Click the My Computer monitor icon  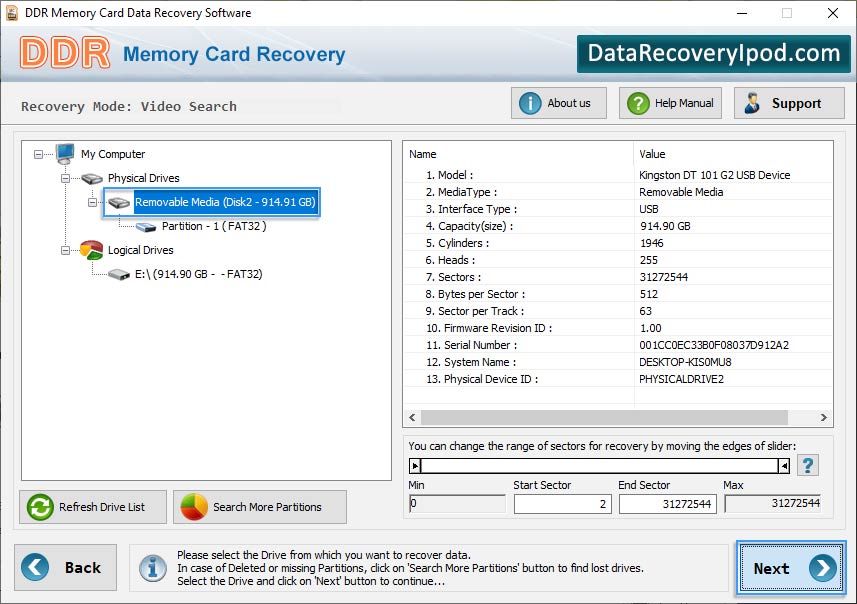pos(65,154)
